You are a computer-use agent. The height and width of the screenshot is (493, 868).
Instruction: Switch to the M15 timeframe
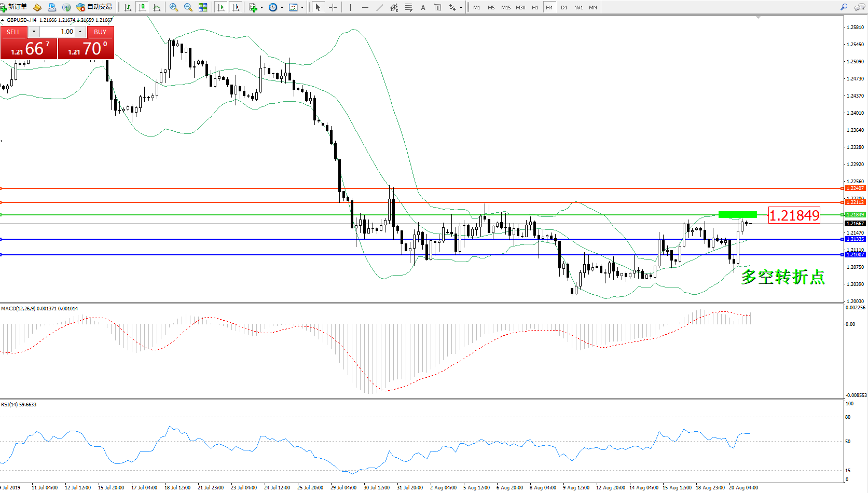pos(505,7)
